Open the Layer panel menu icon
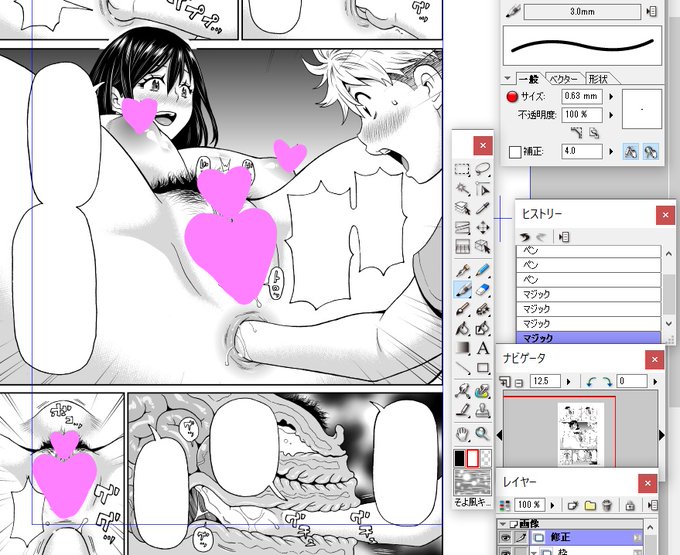The height and width of the screenshot is (555, 680). coord(652,505)
